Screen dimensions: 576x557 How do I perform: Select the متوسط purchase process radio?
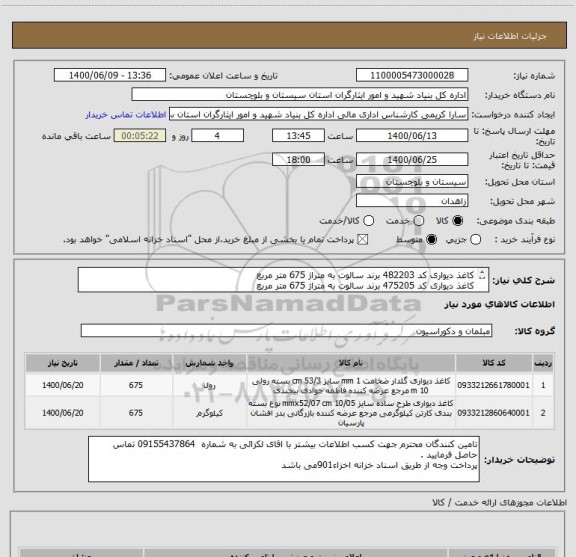(431, 240)
